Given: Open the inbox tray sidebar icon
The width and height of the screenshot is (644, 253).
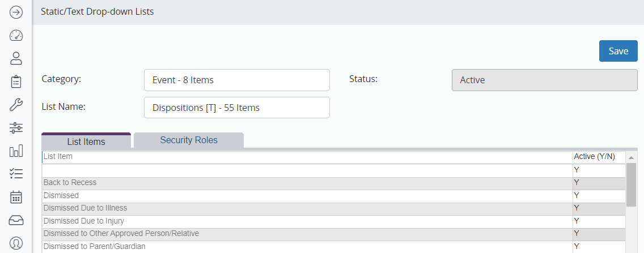Looking at the screenshot, I should click(x=16, y=220).
